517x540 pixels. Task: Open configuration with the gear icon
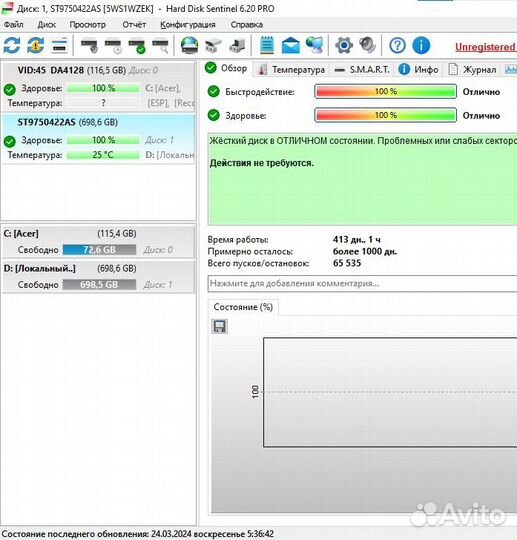coord(344,45)
